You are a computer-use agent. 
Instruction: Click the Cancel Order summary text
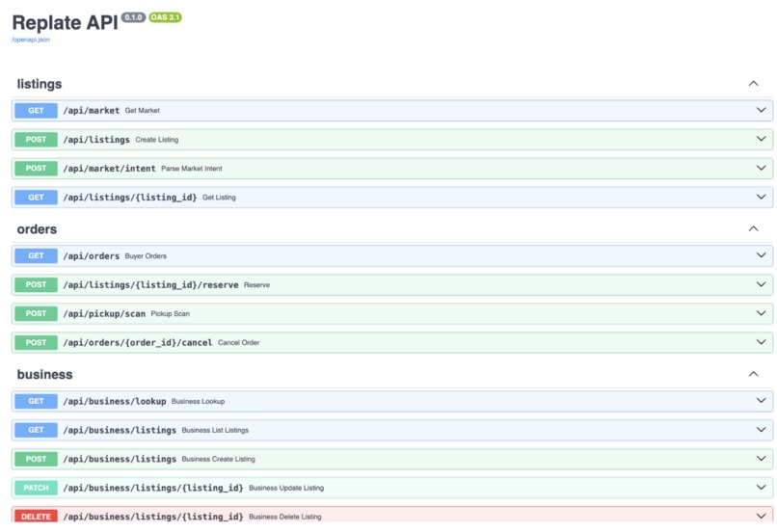pyautogui.click(x=238, y=342)
